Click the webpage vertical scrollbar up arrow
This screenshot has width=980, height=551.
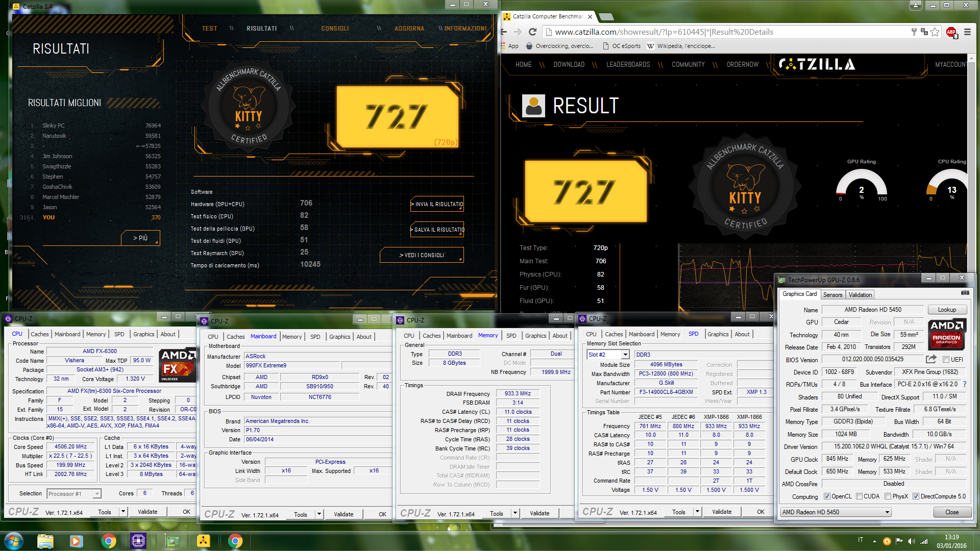click(972, 59)
